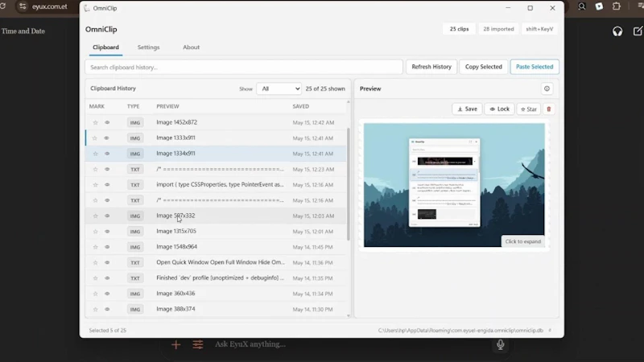Star the Image 1334x911 clip

tap(95, 154)
